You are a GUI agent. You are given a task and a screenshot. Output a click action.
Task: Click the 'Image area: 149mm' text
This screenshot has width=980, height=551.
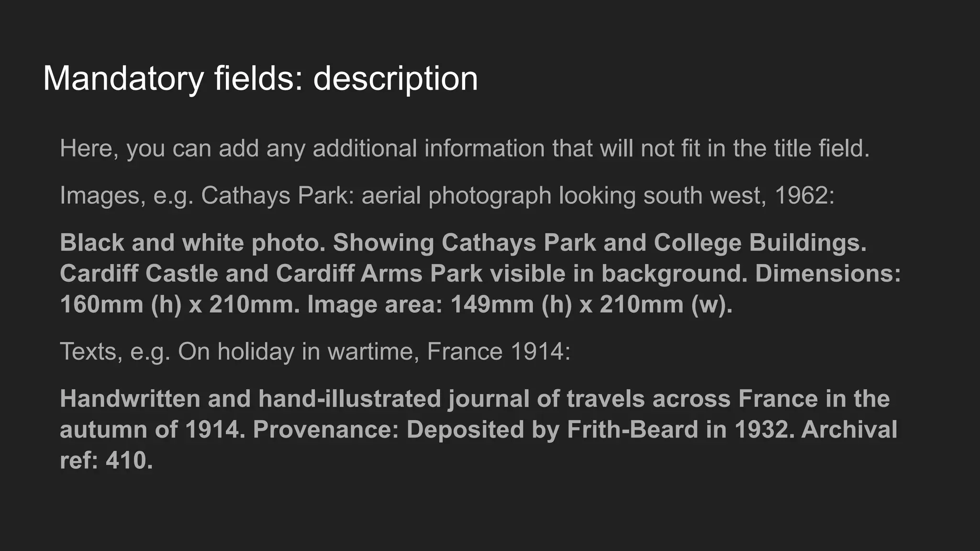(420, 305)
